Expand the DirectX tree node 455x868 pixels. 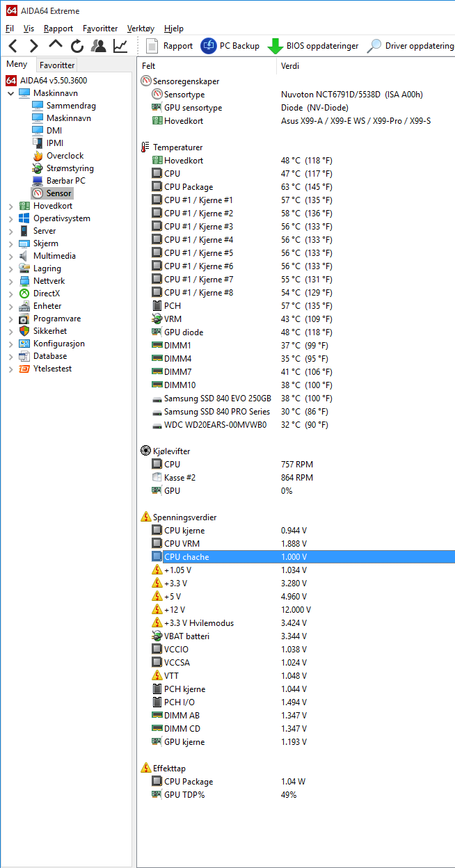coord(10,294)
